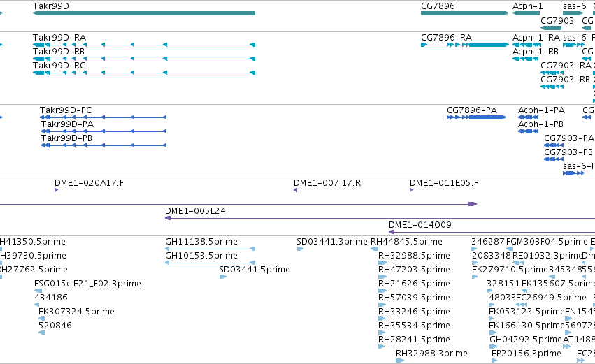Select the sas-6 gene feature
This screenshot has width=595, height=364.
click(573, 13)
